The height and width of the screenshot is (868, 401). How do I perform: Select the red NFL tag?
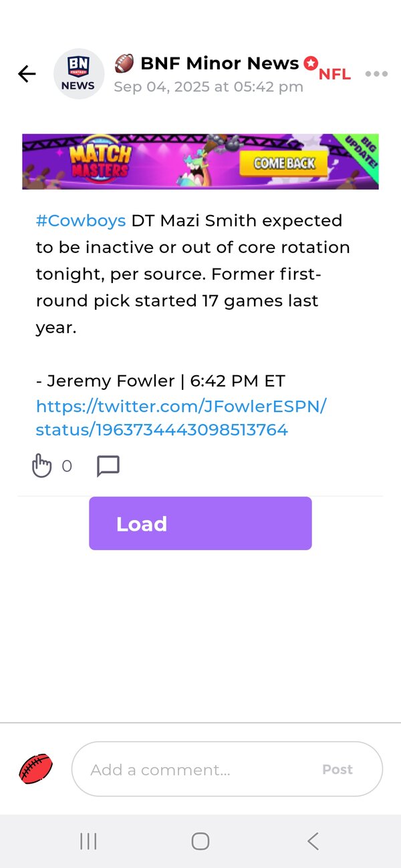(334, 75)
